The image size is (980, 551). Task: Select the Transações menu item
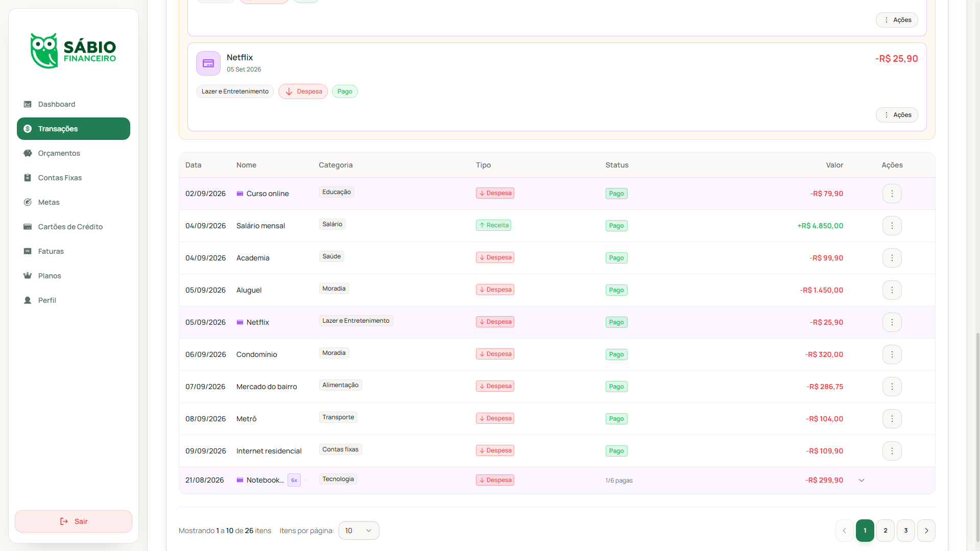[x=73, y=129]
